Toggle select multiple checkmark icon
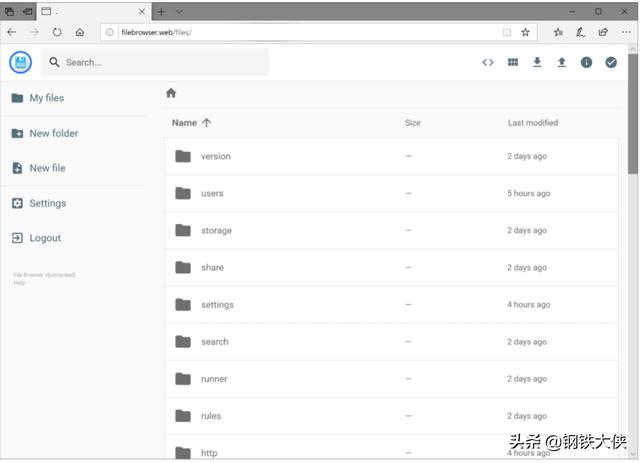Viewport: 640px width, 463px height. (611, 62)
